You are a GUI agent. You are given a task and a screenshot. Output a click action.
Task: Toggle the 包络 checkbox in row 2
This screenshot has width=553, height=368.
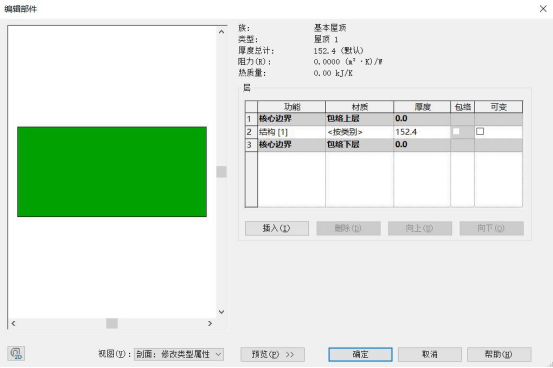[x=456, y=132]
